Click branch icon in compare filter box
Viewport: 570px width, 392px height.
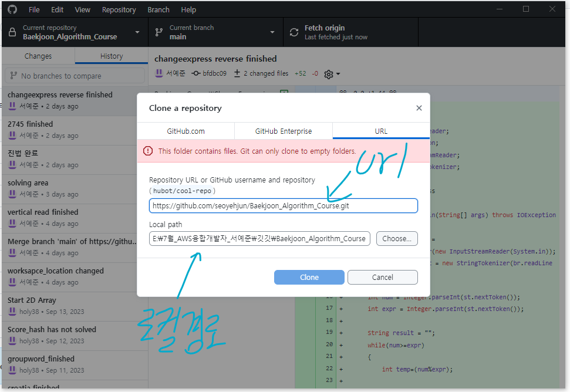coord(14,76)
